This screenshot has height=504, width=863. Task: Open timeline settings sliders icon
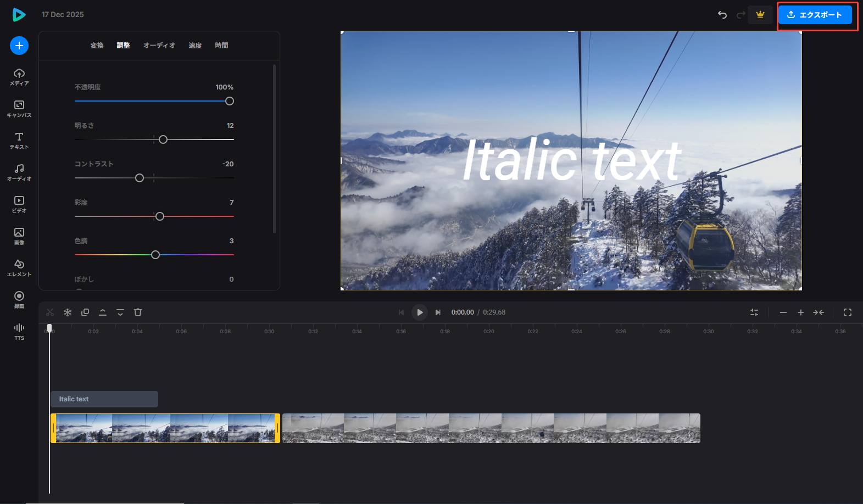[754, 312]
